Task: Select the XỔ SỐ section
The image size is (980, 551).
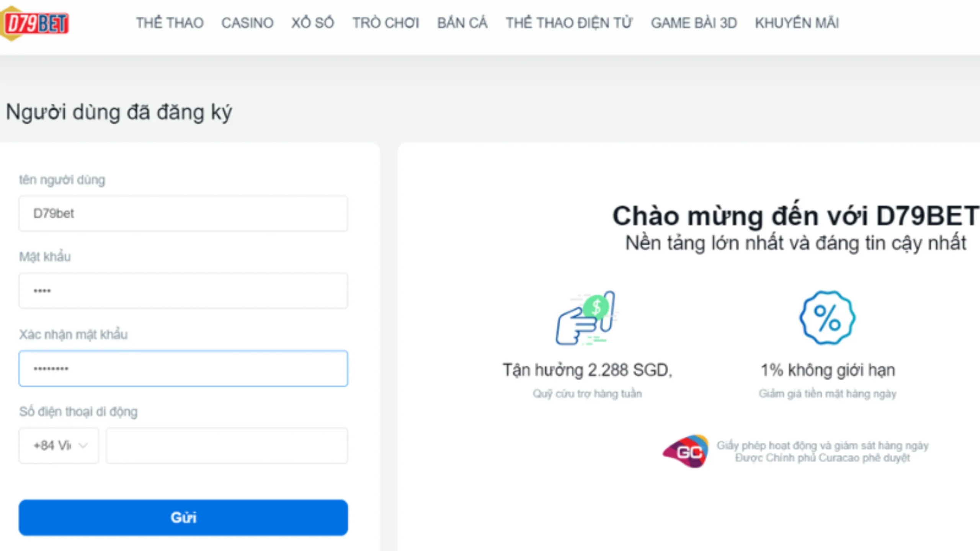Action: coord(313,23)
